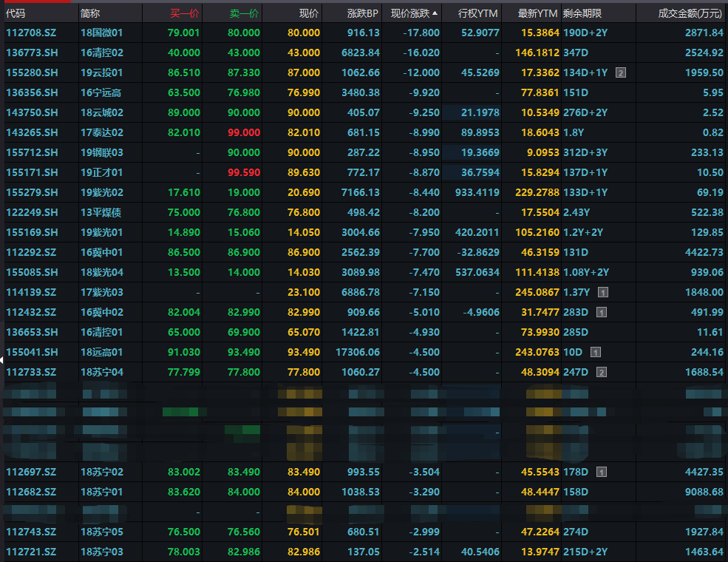Click the left-edge panel collapse arrow
This screenshot has width=728, height=562.
(x=2, y=359)
